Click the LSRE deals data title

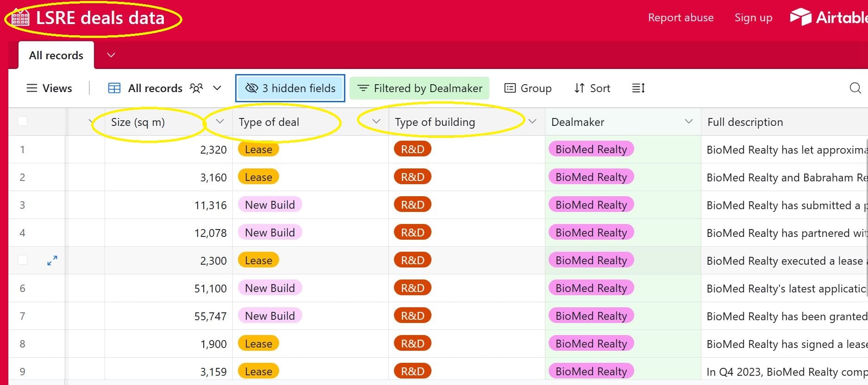click(x=100, y=18)
